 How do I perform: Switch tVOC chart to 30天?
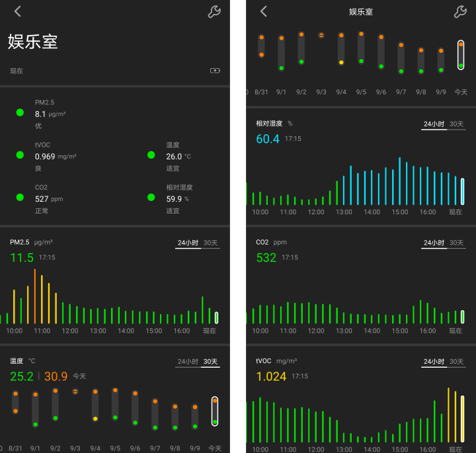pos(456,362)
